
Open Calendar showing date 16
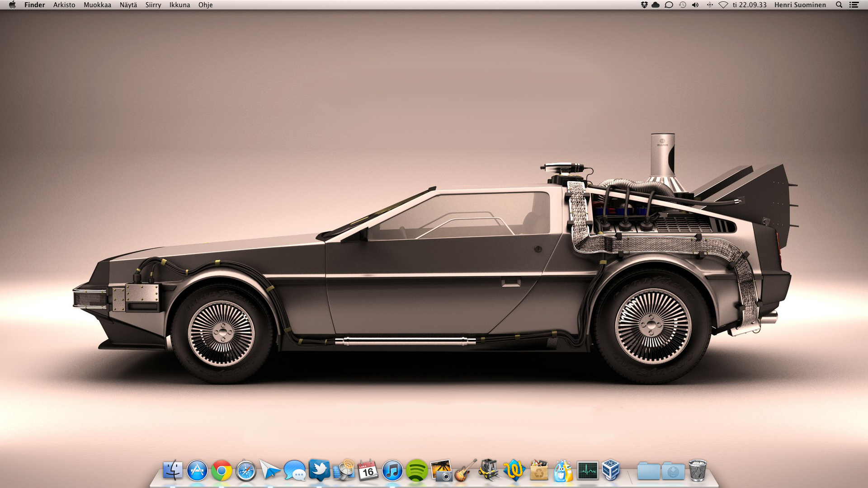(368, 471)
